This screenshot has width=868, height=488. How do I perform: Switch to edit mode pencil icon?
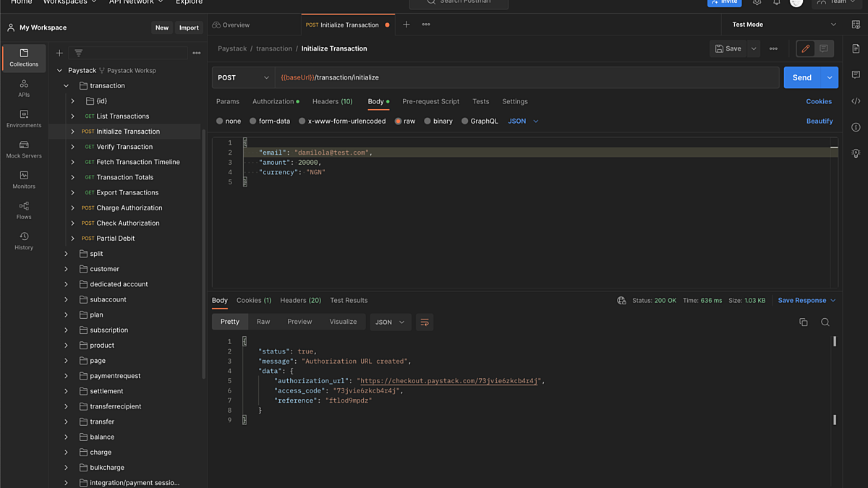point(805,48)
